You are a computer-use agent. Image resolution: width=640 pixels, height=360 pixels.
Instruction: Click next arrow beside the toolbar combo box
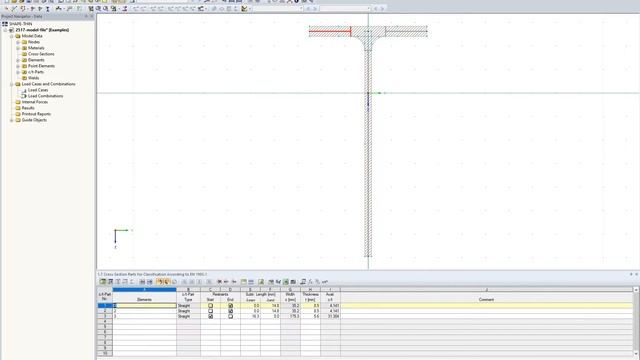point(314,9)
